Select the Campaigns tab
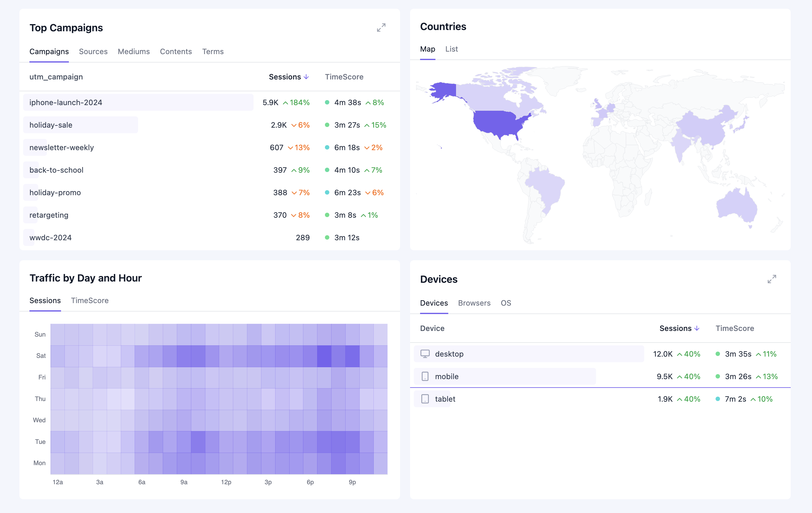This screenshot has height=513, width=812. tap(49, 52)
